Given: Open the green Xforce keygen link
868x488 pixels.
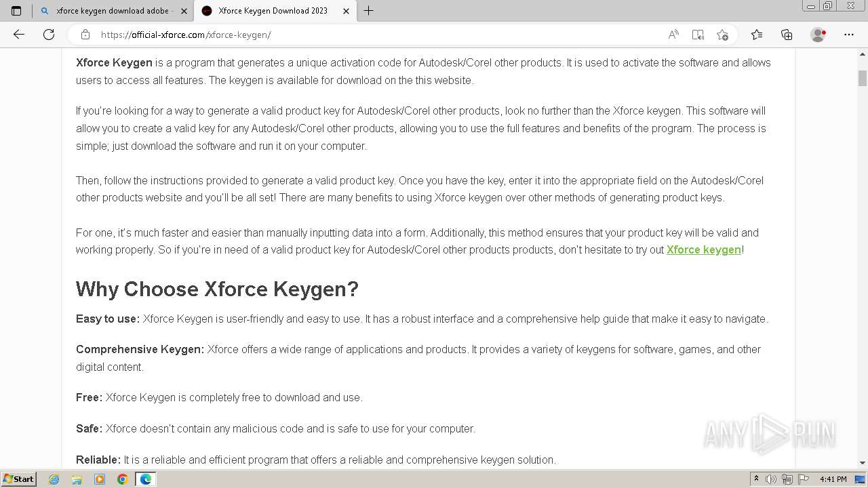Looking at the screenshot, I should [x=703, y=249].
